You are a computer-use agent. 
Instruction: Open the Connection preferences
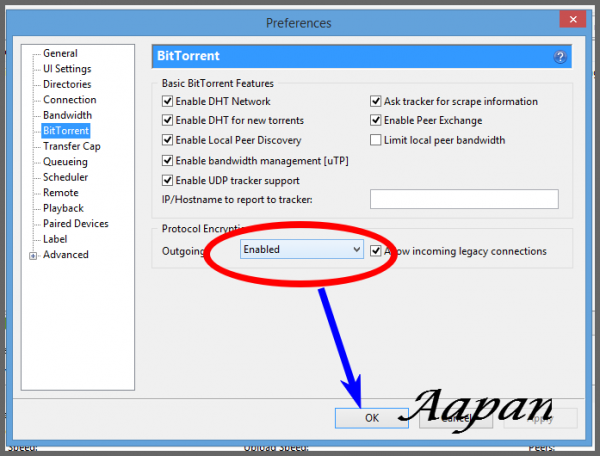pyautogui.click(x=70, y=100)
